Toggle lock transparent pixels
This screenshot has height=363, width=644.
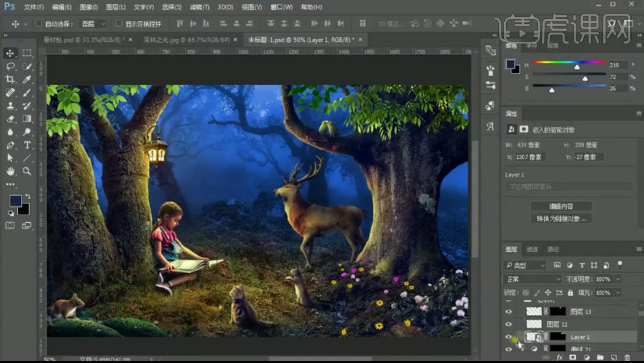click(526, 293)
